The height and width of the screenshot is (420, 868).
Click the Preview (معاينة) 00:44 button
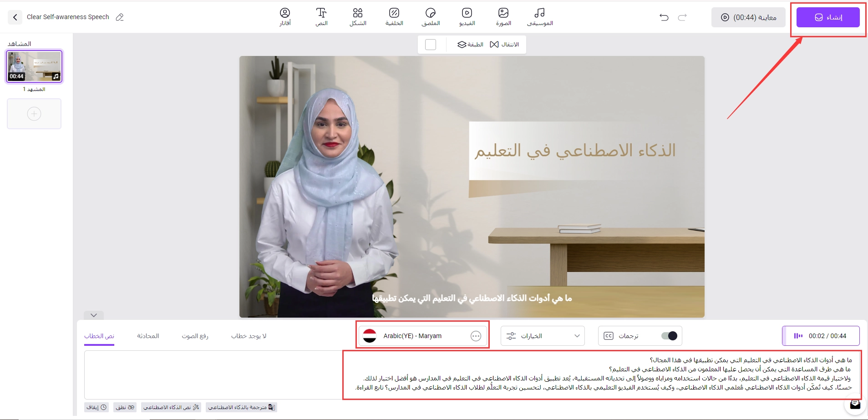749,17
